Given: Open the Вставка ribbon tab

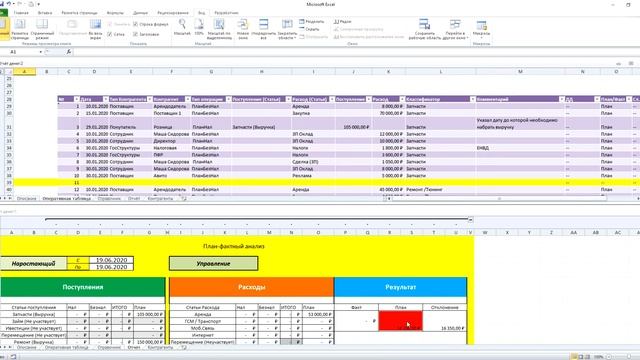Looking at the screenshot, I should (45, 13).
